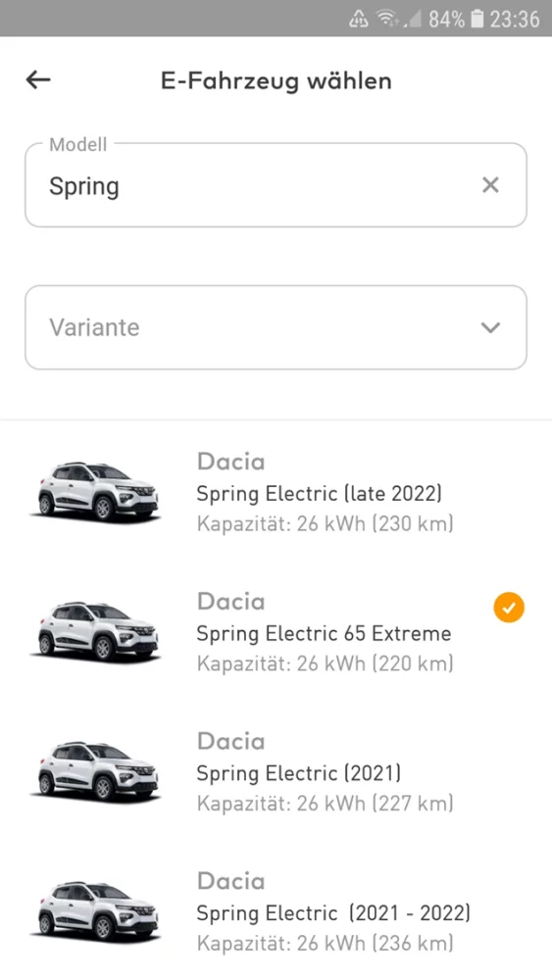Expand the Variante dropdown chevron
Image resolution: width=552 pixels, height=980 pixels.
491,327
